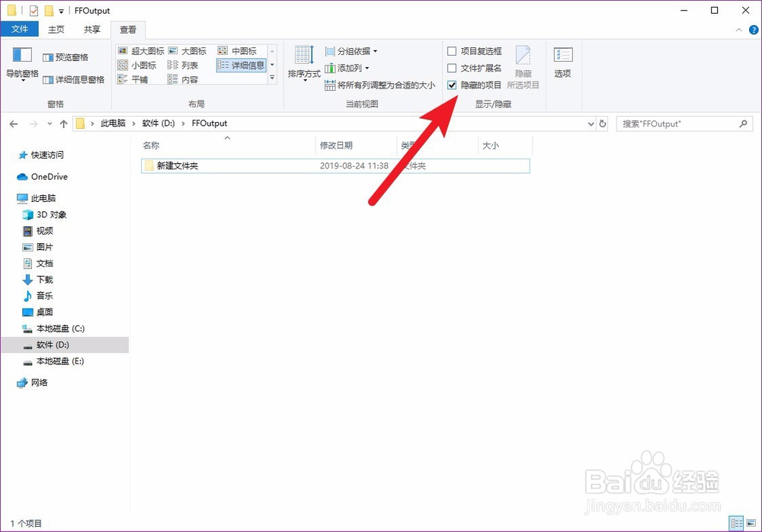Image resolution: width=762 pixels, height=532 pixels.
Task: Select the 新建文件夹 folder
Action: click(335, 166)
